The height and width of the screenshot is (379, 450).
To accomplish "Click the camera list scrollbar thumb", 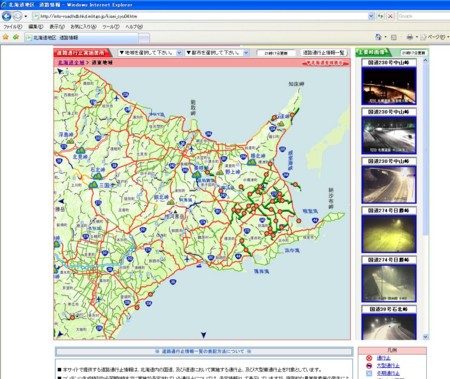I will point(425,149).
